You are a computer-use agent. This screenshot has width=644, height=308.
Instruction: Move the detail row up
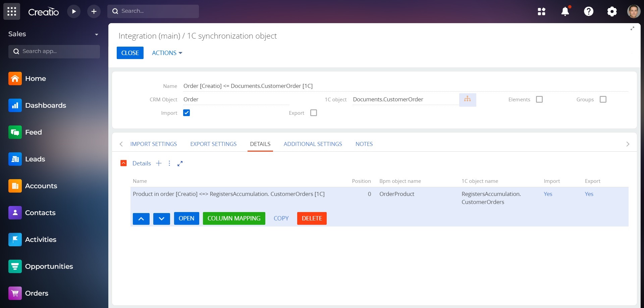point(141,219)
